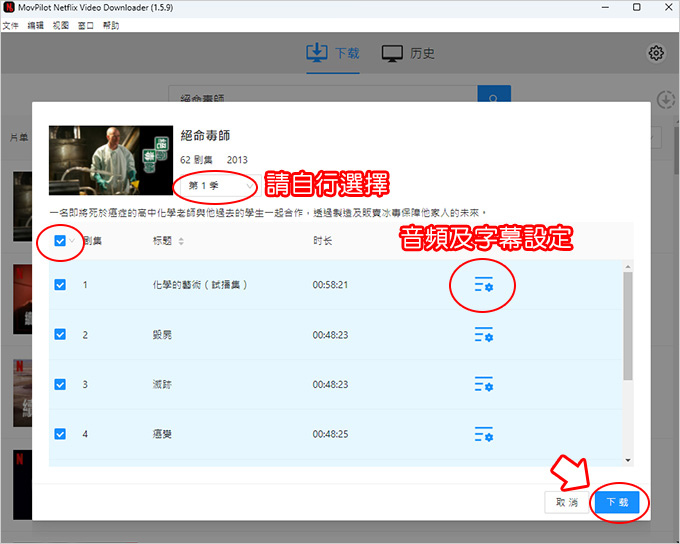Open the 文件 menu
This screenshot has width=680, height=544.
(x=10, y=26)
